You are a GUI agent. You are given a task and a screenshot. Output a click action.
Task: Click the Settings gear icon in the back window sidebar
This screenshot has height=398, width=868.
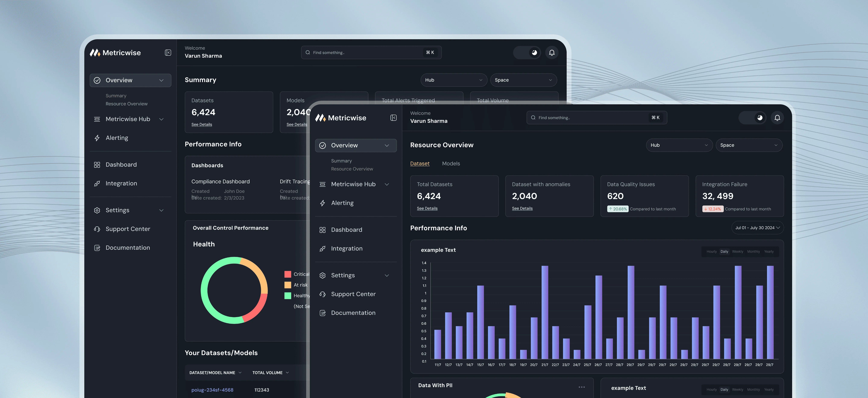(x=97, y=210)
